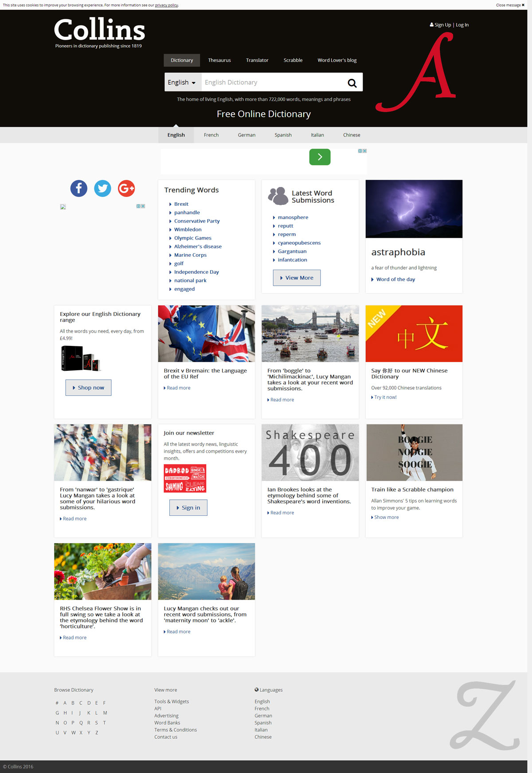
Task: Open the Thesaurus tab
Action: 219,60
